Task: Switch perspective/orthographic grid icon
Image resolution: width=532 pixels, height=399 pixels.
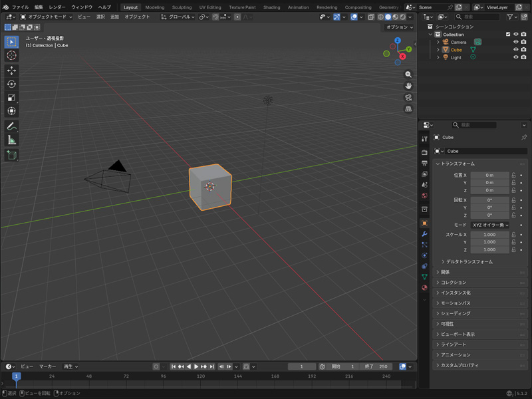Action: (x=408, y=109)
